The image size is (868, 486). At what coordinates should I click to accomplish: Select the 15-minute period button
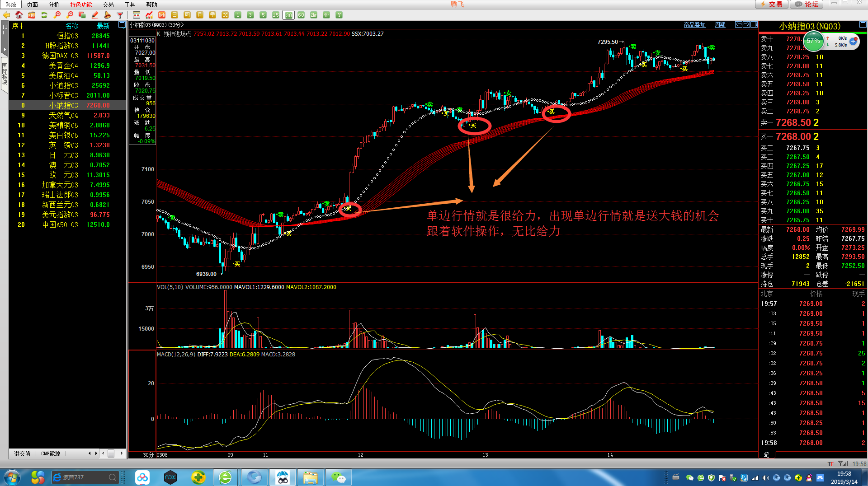click(276, 15)
